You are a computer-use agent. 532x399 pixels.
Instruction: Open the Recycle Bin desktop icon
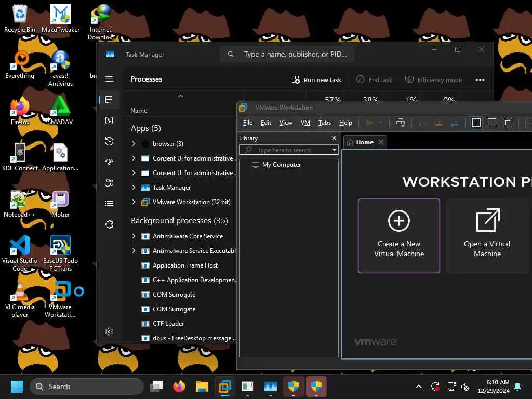[x=20, y=19]
